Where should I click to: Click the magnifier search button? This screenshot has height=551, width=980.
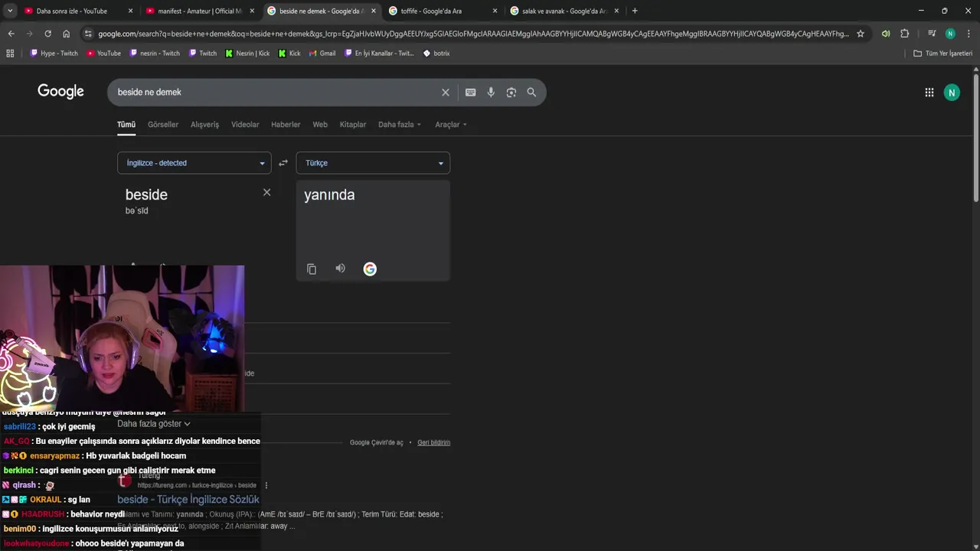(x=531, y=92)
